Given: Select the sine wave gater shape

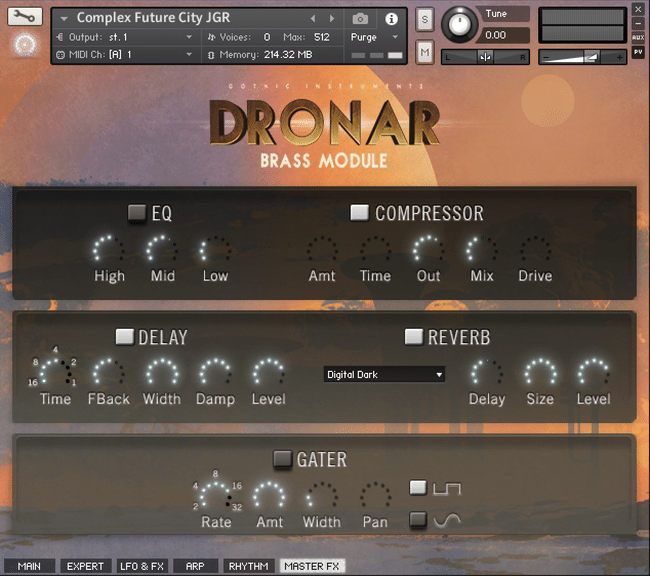Looking at the screenshot, I should pos(418,519).
